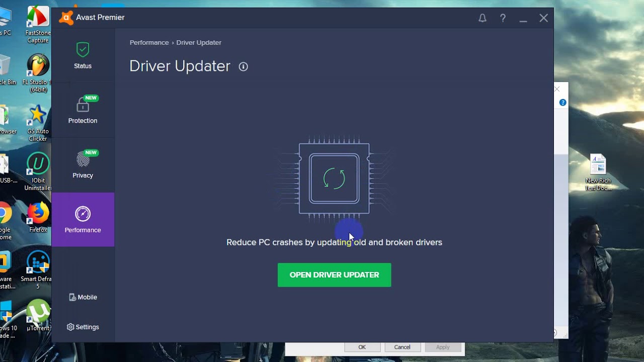The width and height of the screenshot is (644, 362).
Task: Open the Avast help question mark
Action: 503,18
